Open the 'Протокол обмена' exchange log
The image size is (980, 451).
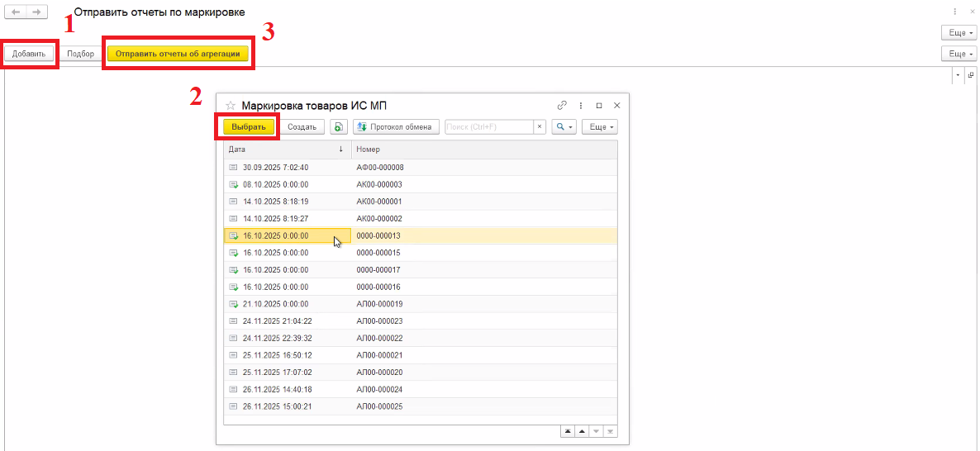click(397, 127)
